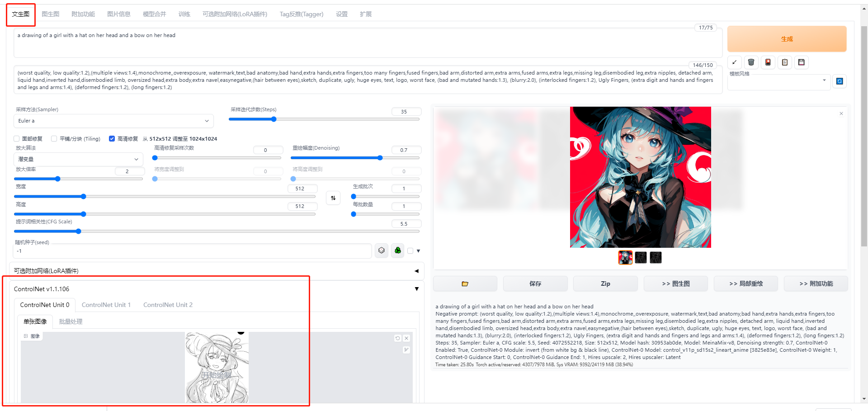Open the Euler a sampler dropdown
This screenshot has height=411, width=868.
point(113,121)
